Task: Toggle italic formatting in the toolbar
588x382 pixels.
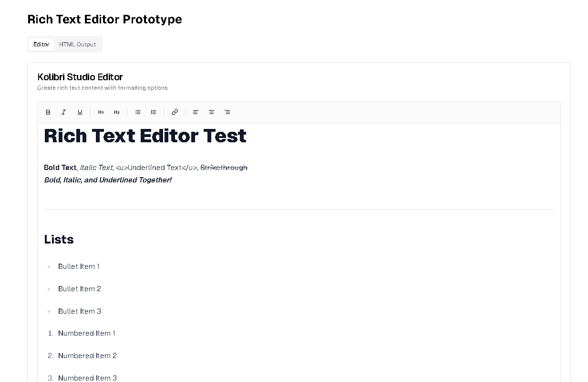Action: pyautogui.click(x=63, y=112)
